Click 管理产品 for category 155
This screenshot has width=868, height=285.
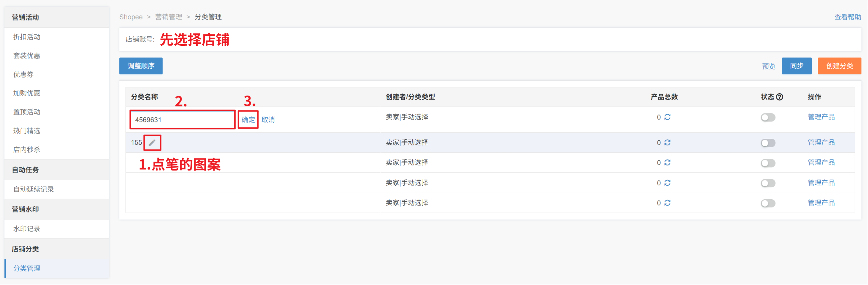pos(821,143)
